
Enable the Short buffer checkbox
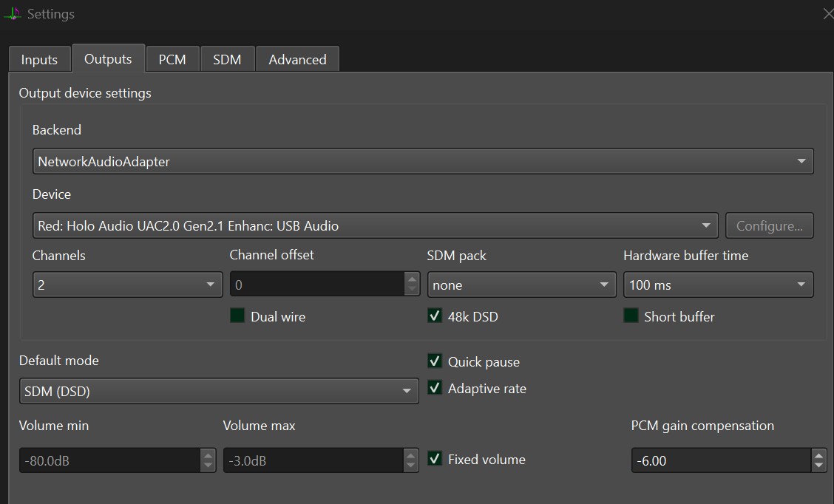point(631,316)
